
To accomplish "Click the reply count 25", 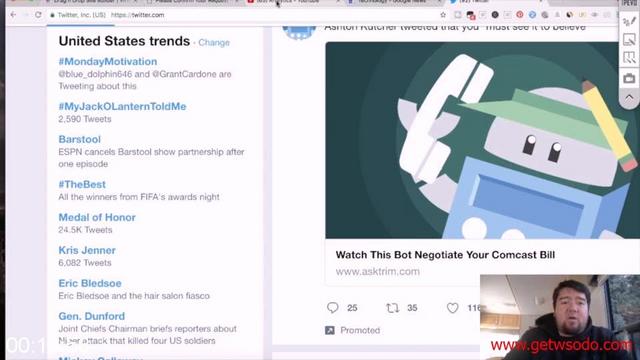I will (x=352, y=308).
